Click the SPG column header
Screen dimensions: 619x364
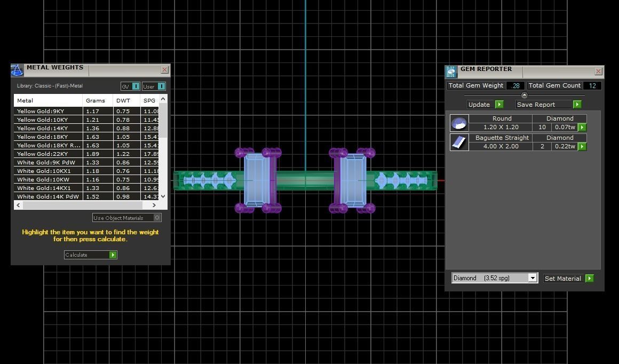click(x=149, y=100)
